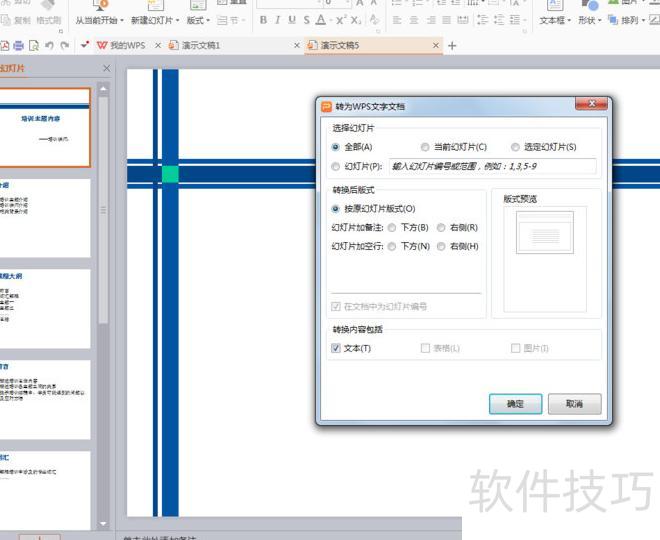Viewport: 660px width, 540px height.
Task: Add a new document tab with plus
Action: [452, 45]
